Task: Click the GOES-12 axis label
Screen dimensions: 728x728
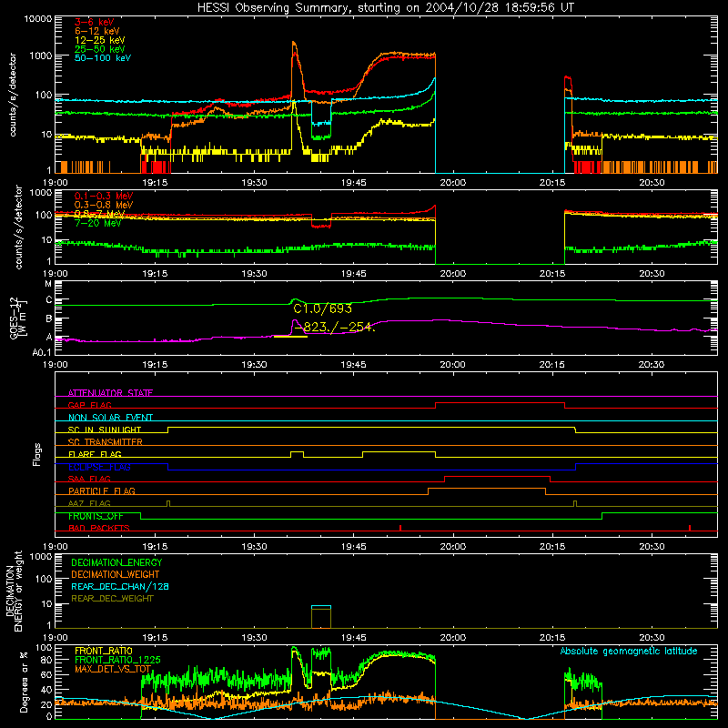Action: [18, 318]
